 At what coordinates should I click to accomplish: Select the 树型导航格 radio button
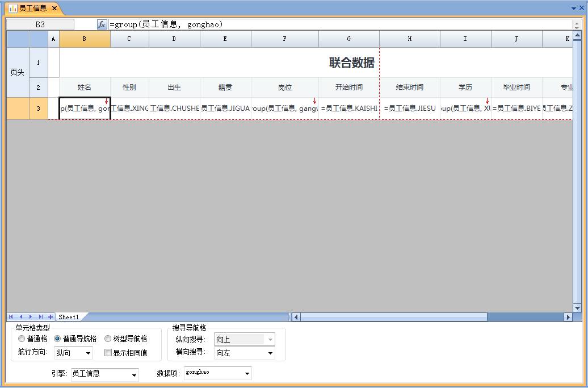tap(108, 339)
